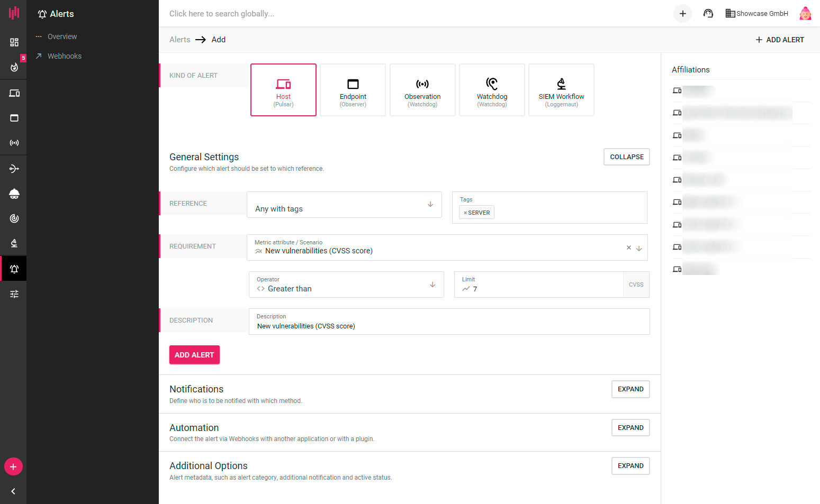Click the support headset icon in top bar

[x=708, y=14]
